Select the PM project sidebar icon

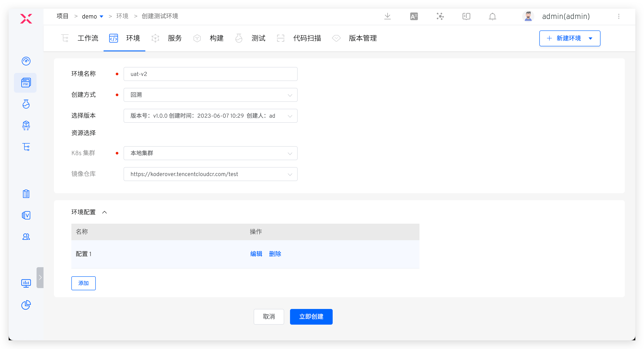[x=26, y=83]
